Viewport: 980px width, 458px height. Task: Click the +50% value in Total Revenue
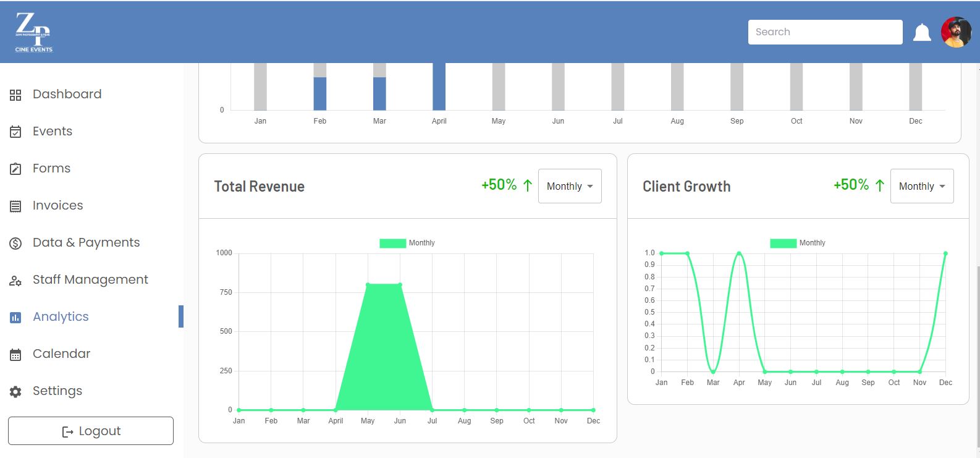[499, 185]
